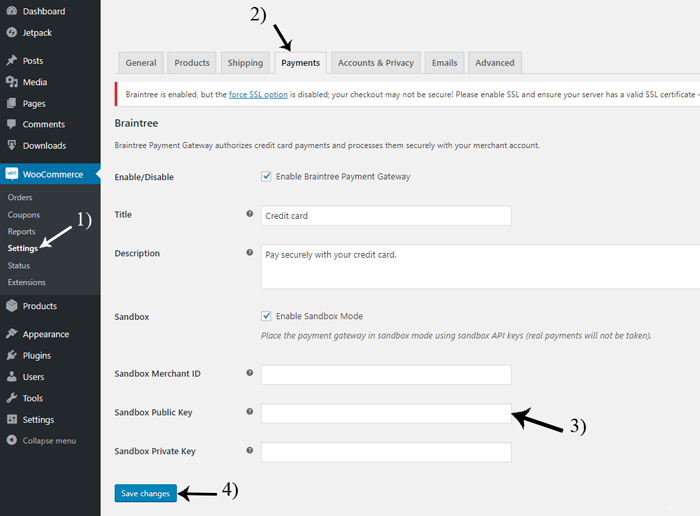Toggle Enable Sandbox Mode checkbox
Viewport: 700px width, 516px height.
coord(266,316)
